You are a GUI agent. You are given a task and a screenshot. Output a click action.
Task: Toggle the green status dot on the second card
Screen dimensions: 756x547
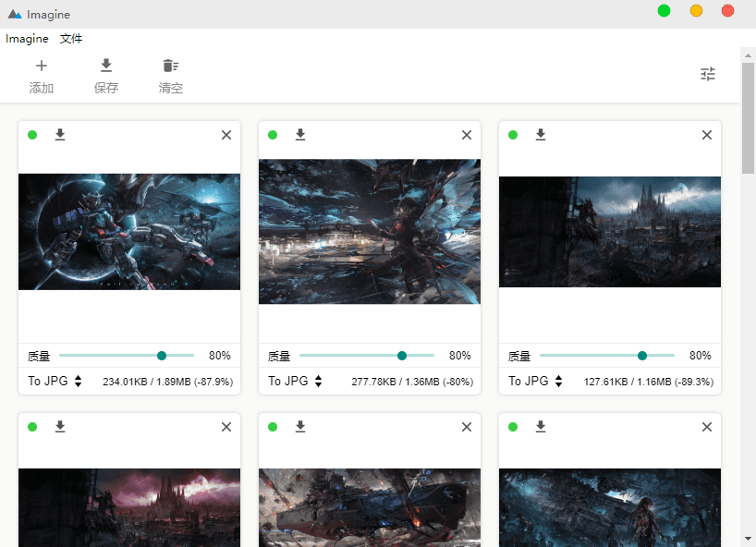tap(273, 135)
